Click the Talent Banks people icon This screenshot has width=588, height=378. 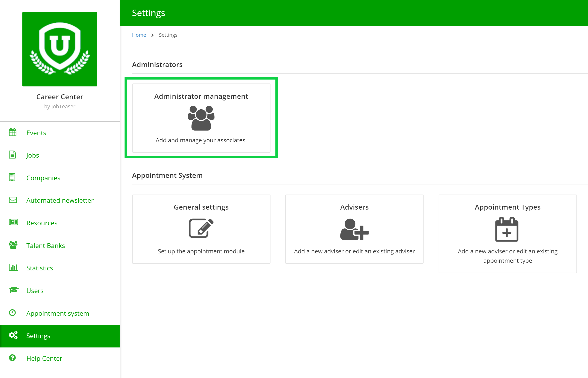(13, 245)
